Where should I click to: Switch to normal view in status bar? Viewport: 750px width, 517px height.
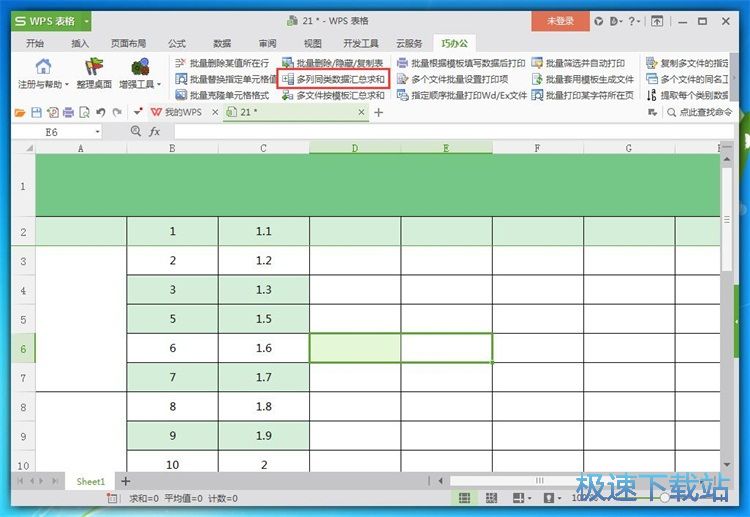pos(464,498)
